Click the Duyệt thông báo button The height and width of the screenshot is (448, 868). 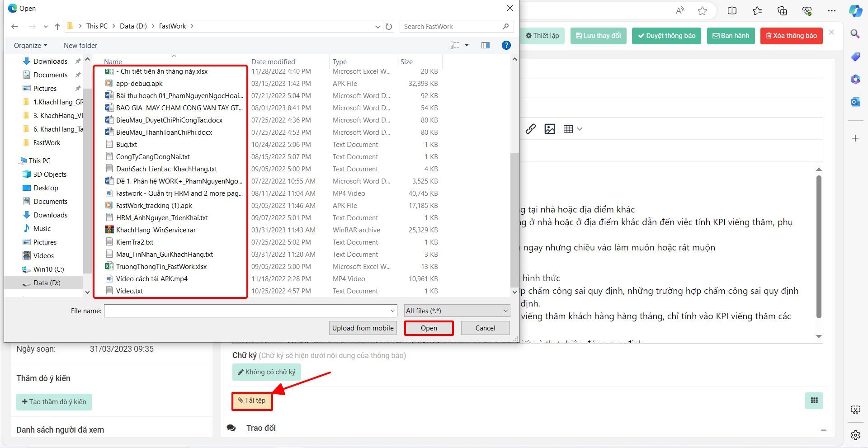[x=667, y=36]
